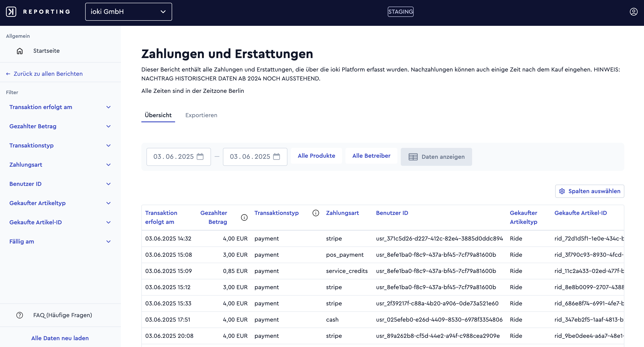Screen dimensions: 644x347
Task: Open calendar picker for end date
Action: point(277,157)
